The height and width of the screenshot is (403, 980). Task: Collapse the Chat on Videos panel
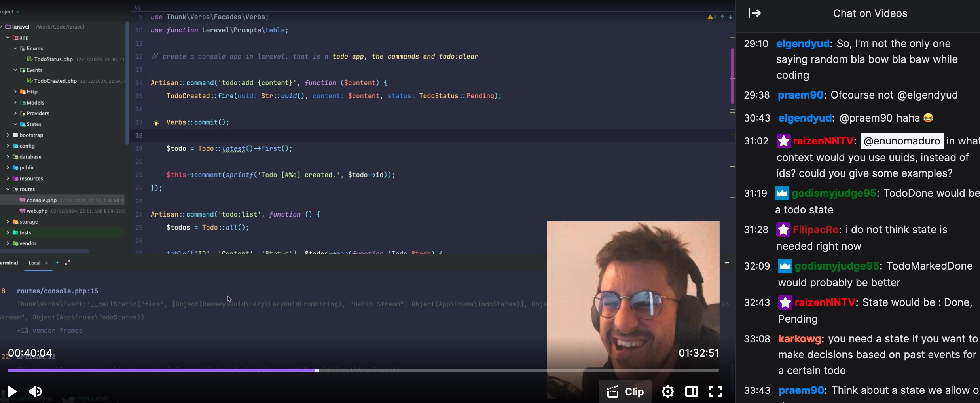click(x=754, y=13)
